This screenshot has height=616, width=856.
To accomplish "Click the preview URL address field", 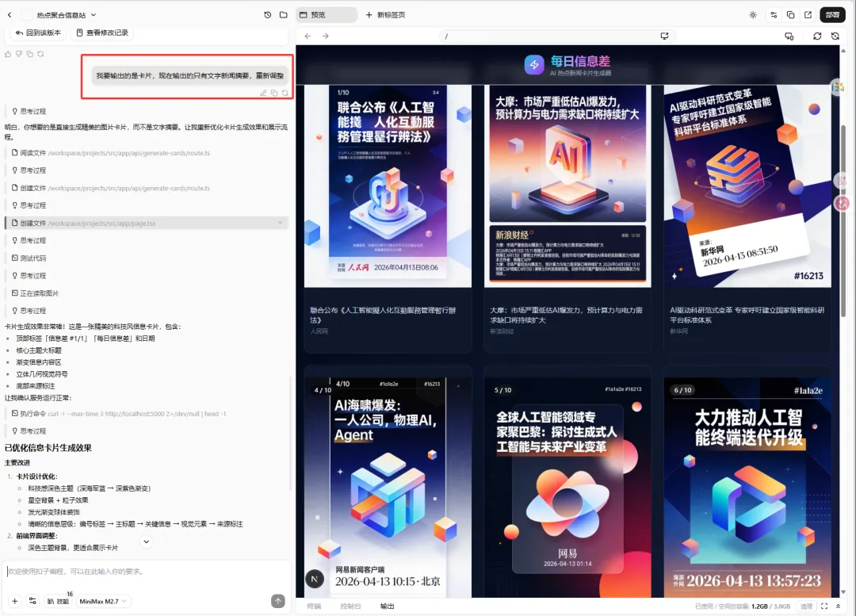I will pyautogui.click(x=557, y=36).
